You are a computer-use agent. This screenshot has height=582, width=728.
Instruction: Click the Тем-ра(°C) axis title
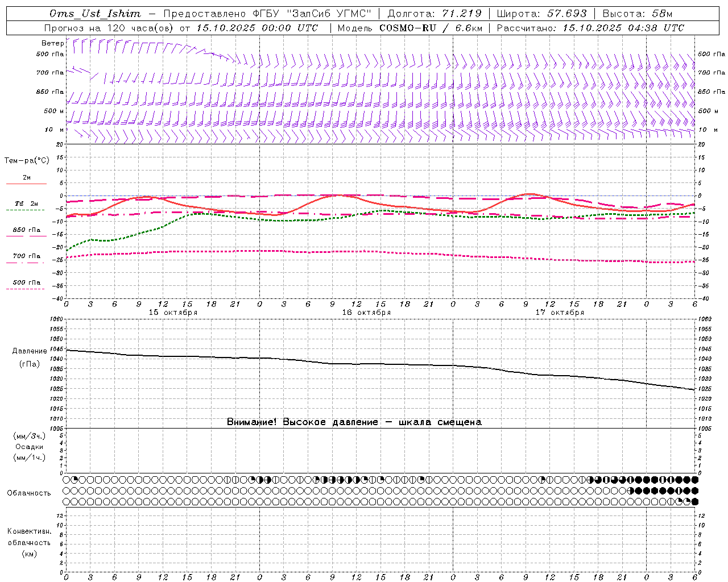(27, 161)
